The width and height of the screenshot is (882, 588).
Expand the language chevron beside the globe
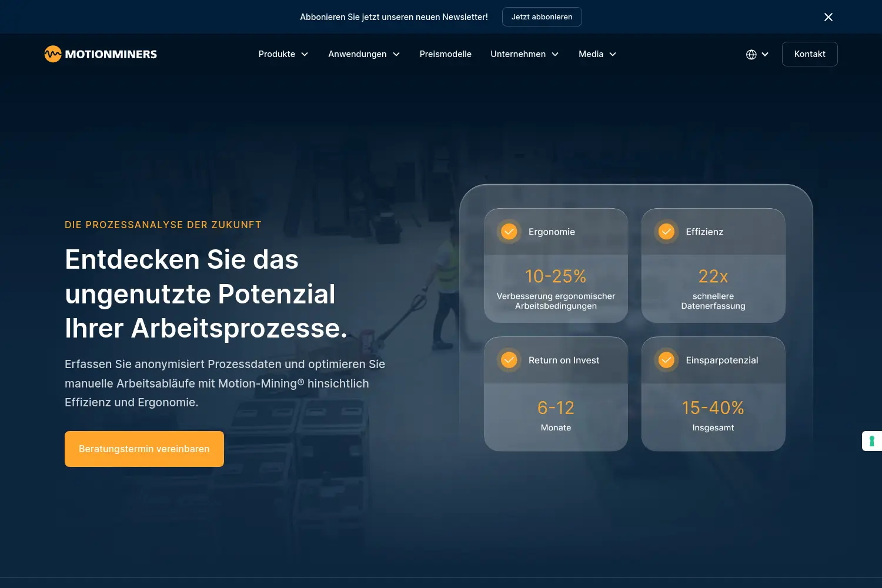click(765, 54)
